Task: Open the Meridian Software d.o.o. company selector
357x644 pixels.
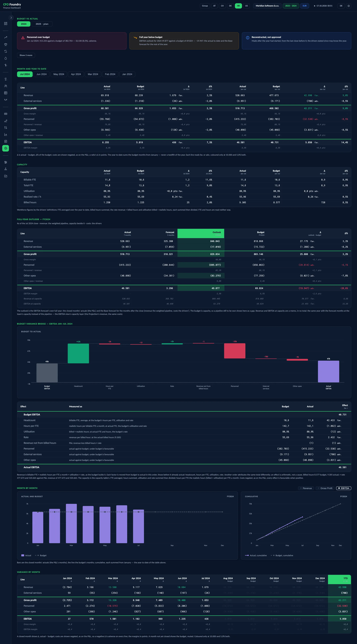Action: coord(267,6)
